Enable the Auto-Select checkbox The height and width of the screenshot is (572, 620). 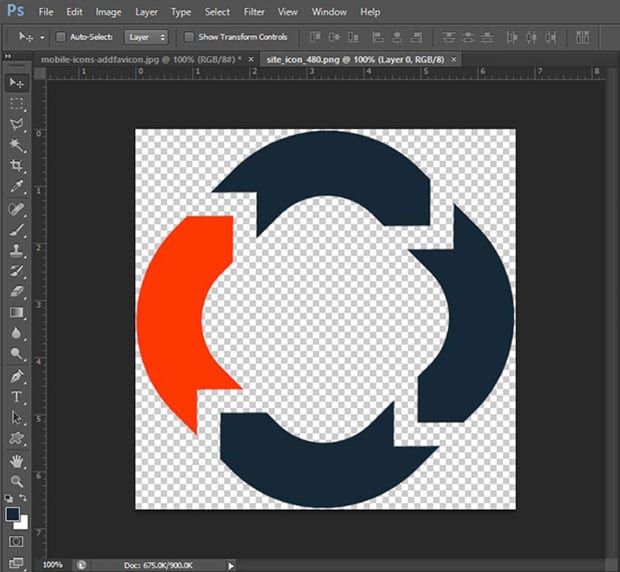pyautogui.click(x=60, y=37)
